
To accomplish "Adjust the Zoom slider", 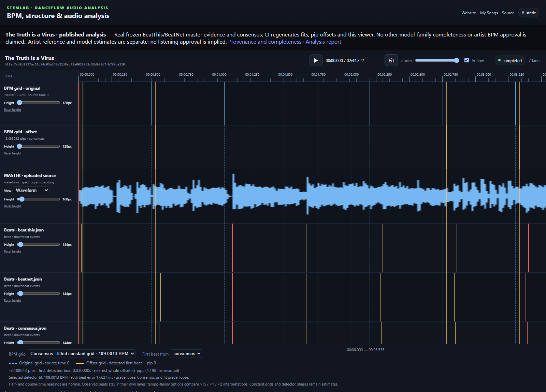I will click(x=437, y=60).
